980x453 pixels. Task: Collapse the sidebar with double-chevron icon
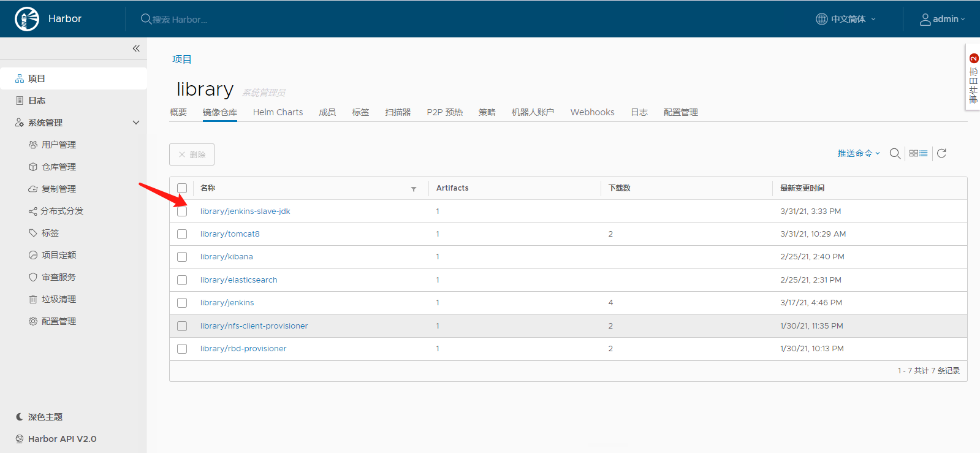(136, 48)
